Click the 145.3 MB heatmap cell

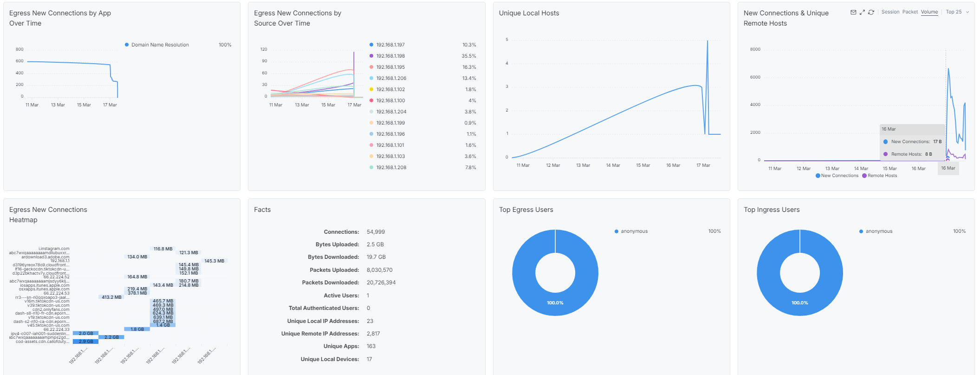pyautogui.click(x=214, y=261)
